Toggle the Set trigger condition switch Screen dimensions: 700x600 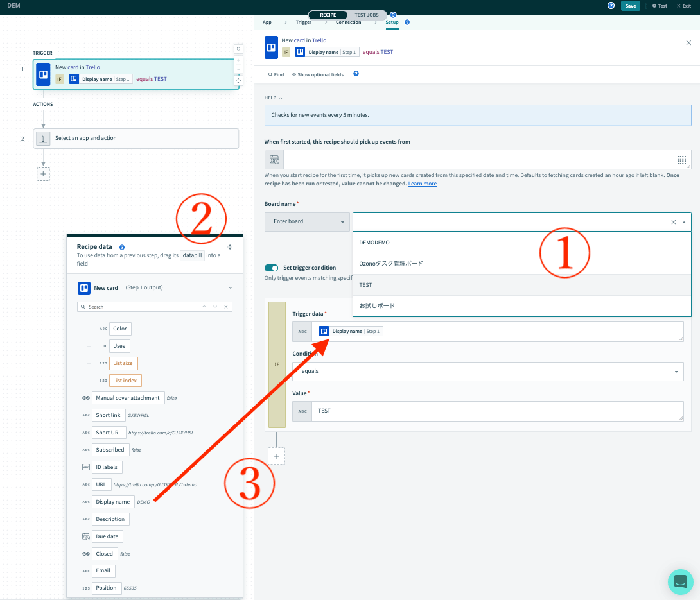click(x=271, y=268)
